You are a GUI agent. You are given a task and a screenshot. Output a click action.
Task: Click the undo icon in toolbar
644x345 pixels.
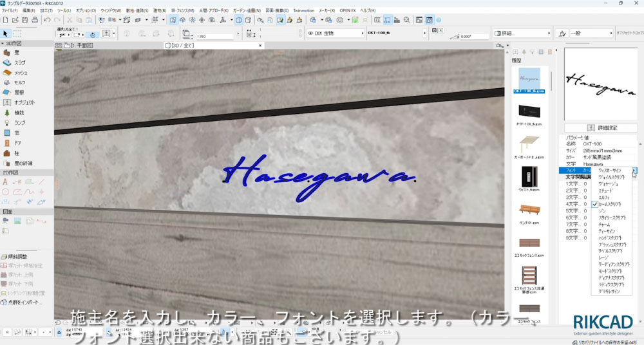point(47,20)
